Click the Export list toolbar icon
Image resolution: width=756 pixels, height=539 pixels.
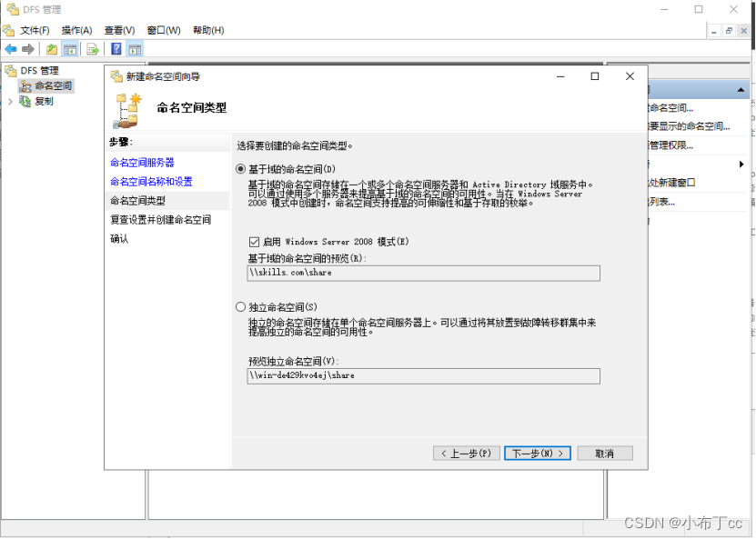(x=93, y=49)
